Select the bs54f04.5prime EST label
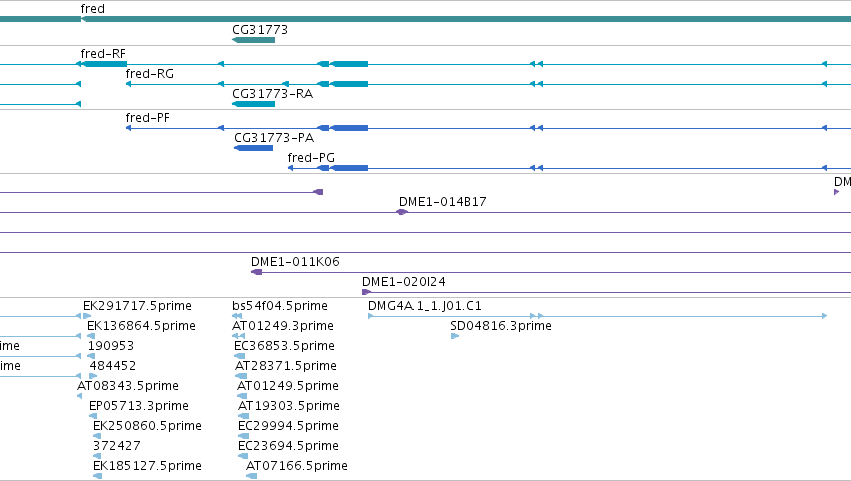 pyautogui.click(x=280, y=306)
